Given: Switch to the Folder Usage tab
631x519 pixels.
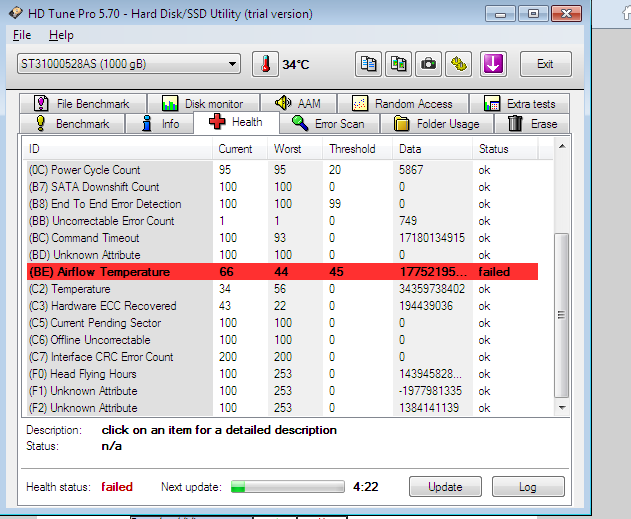Looking at the screenshot, I should (437, 124).
